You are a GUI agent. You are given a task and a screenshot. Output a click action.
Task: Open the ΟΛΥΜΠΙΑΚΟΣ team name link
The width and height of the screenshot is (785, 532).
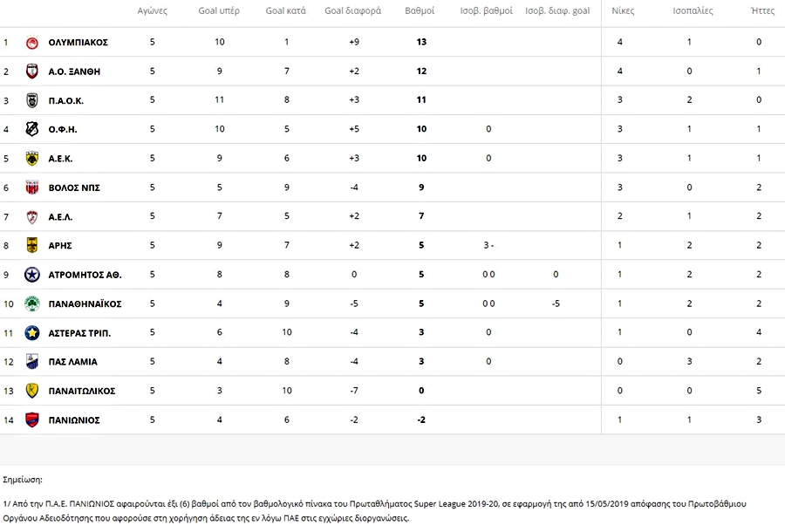pos(78,42)
